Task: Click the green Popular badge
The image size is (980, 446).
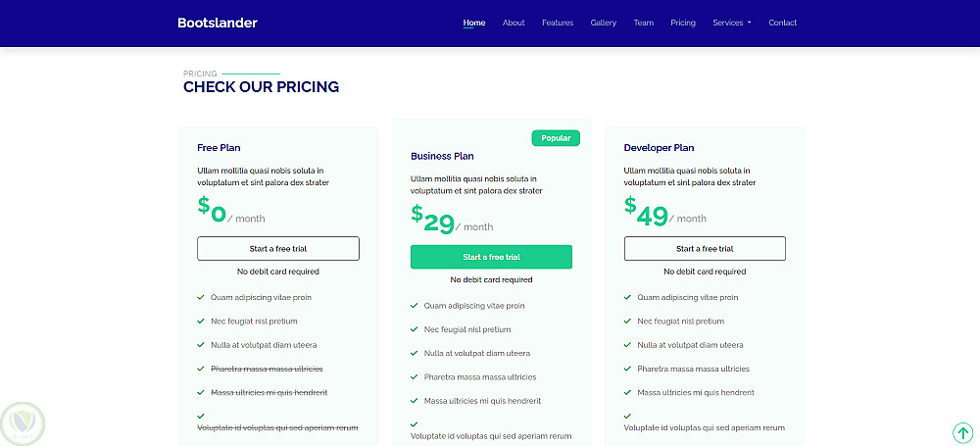Action: [556, 138]
